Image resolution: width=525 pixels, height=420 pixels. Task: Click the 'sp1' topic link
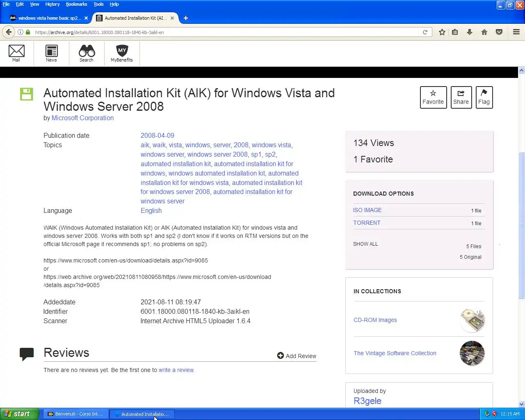tap(256, 154)
